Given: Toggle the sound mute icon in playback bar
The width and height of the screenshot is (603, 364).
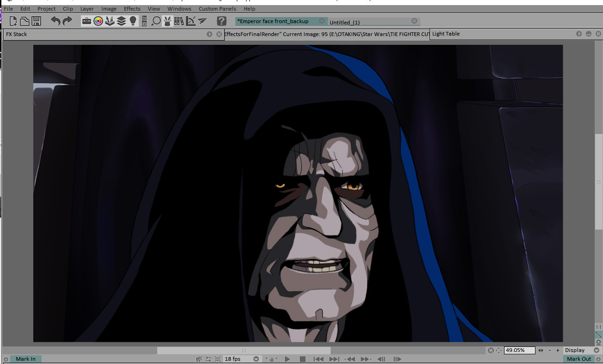Looking at the screenshot, I should point(199,359).
